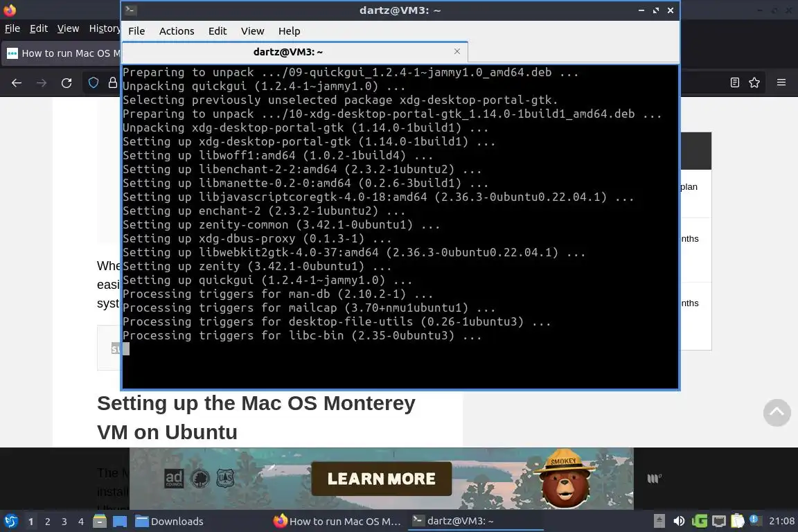Click the 21:08 clock

781,521
